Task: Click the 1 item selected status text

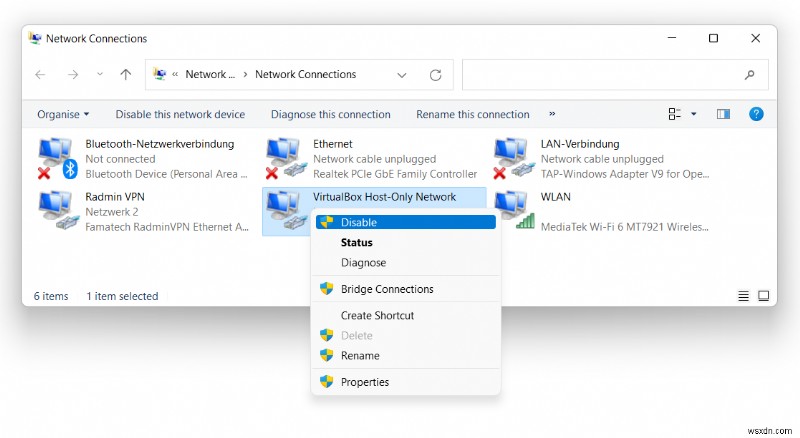Action: [122, 296]
